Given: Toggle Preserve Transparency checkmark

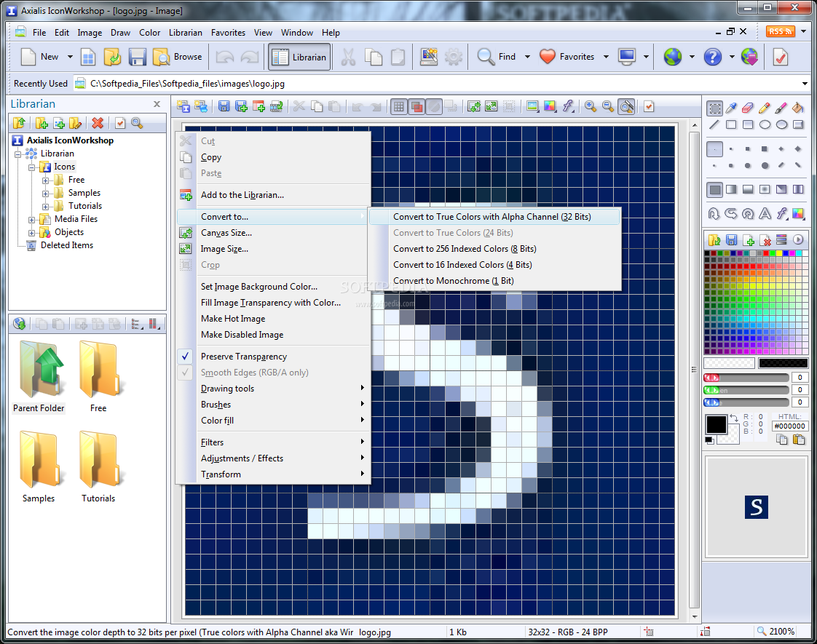Looking at the screenshot, I should [185, 357].
